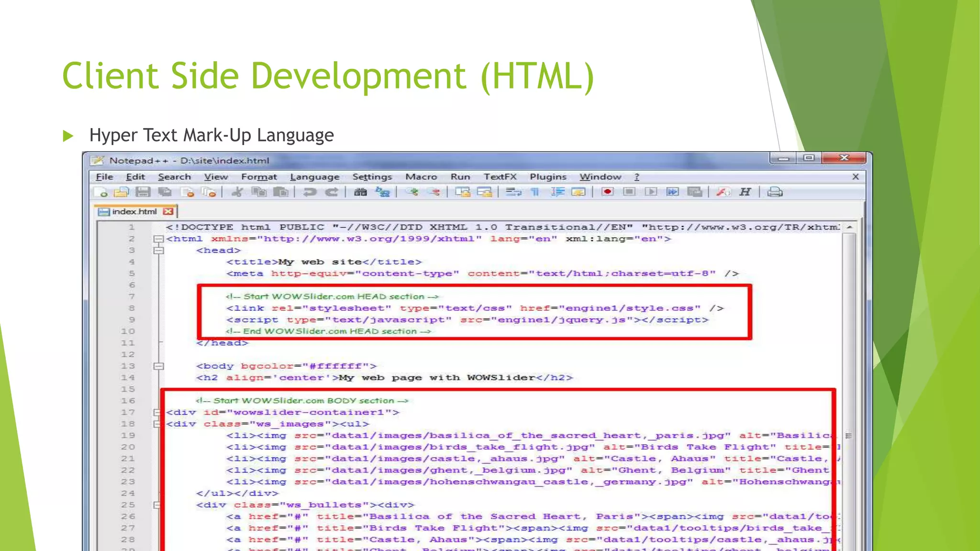Collapse the html fold marker on line 2
The height and width of the screenshot is (551, 980).
[x=158, y=239]
